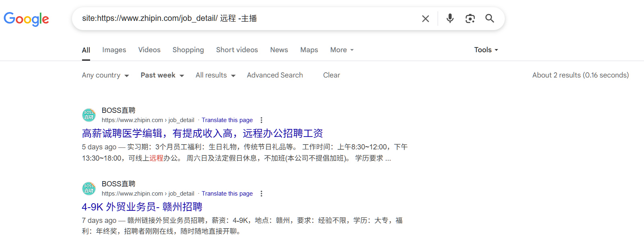Open the BOSS直聘 favicon of medical editor result

tap(89, 115)
